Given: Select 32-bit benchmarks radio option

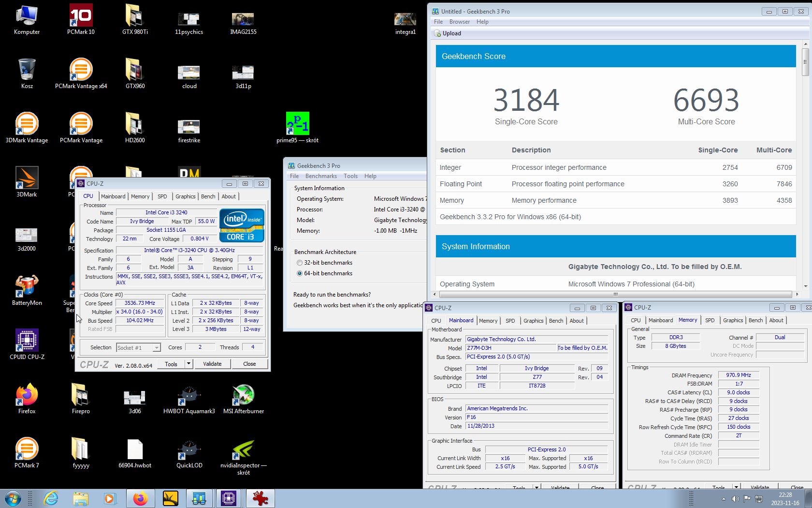Looking at the screenshot, I should tap(324, 263).
